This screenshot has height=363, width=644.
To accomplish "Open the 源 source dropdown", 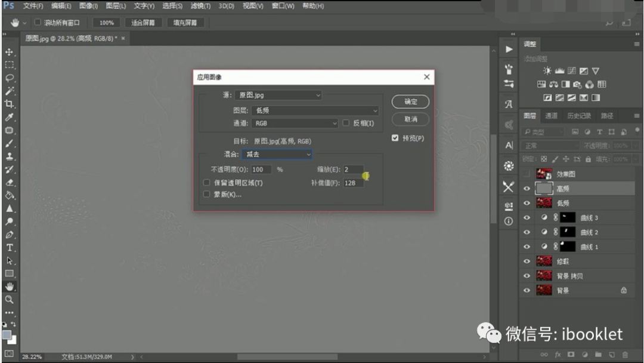I will tap(278, 95).
